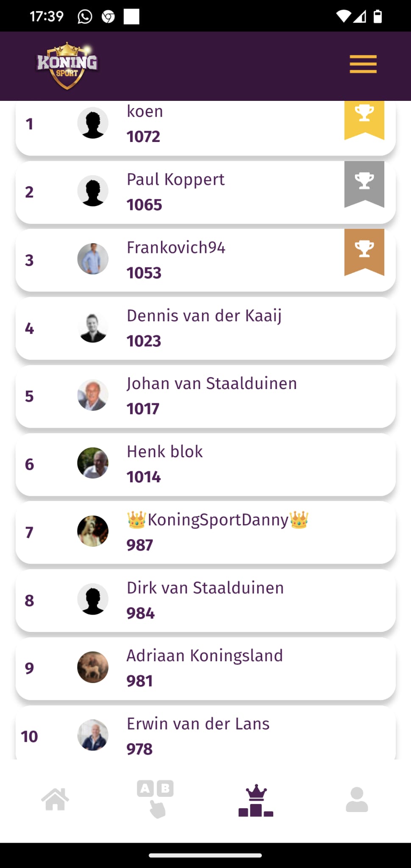Image resolution: width=411 pixels, height=868 pixels.
Task: Open the A/B quiz tab
Action: [156, 798]
